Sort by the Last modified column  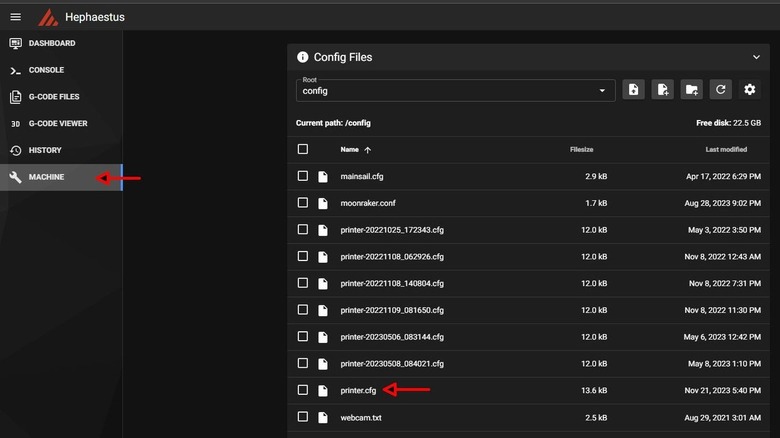pyautogui.click(x=725, y=150)
